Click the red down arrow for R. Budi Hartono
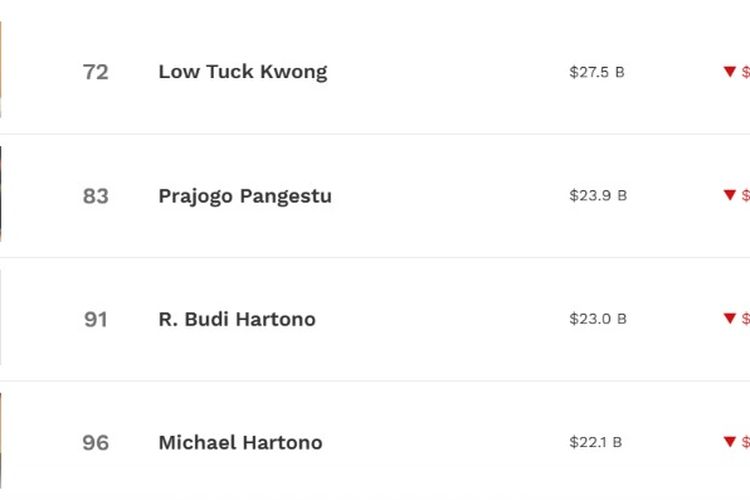750x500 pixels. pos(729,319)
